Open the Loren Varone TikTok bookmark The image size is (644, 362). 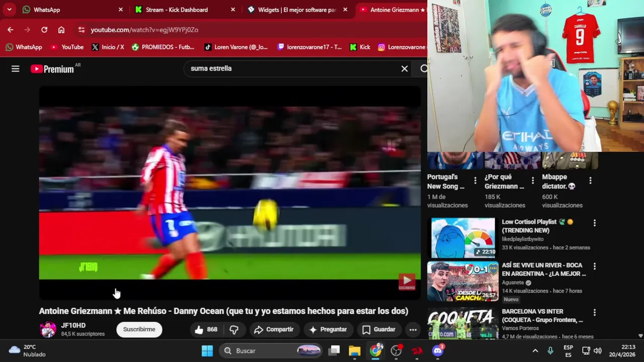coord(236,47)
